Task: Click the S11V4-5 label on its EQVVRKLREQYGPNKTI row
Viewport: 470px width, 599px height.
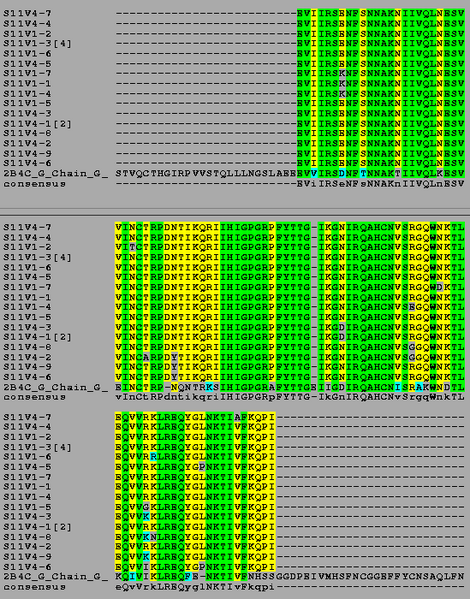Action: point(28,467)
